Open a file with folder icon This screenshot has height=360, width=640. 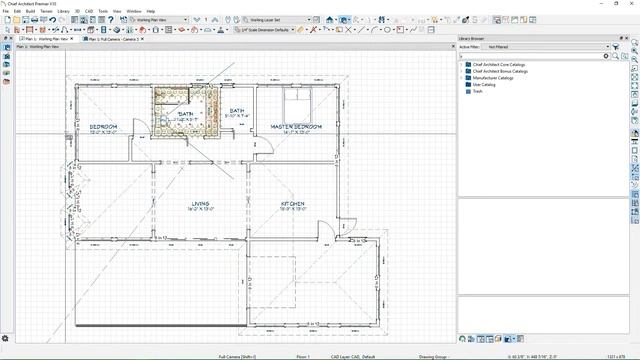tap(16, 20)
